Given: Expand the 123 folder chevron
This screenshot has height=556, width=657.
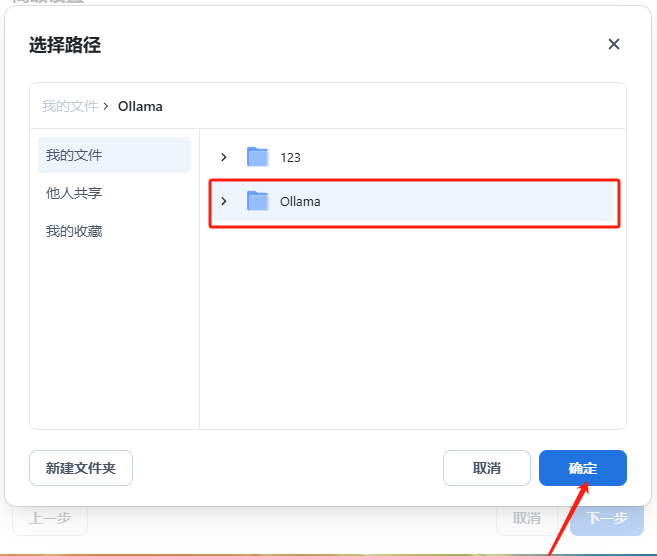Looking at the screenshot, I should (x=224, y=157).
